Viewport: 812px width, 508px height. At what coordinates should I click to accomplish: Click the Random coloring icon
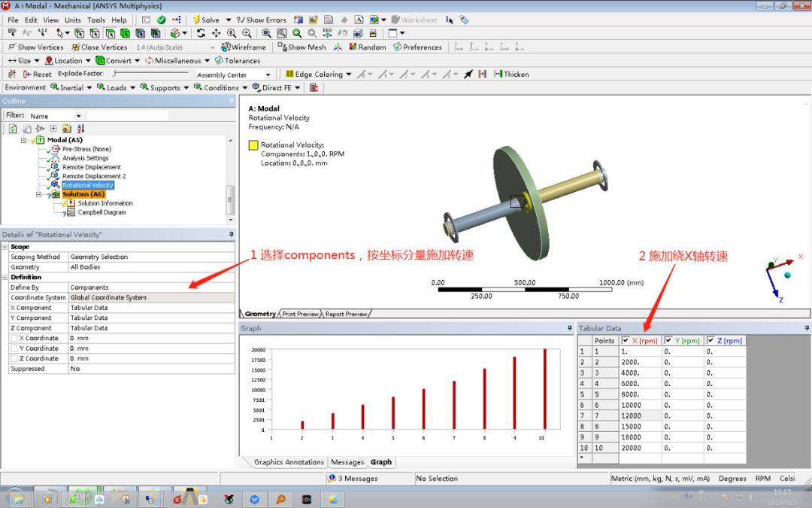click(361, 47)
